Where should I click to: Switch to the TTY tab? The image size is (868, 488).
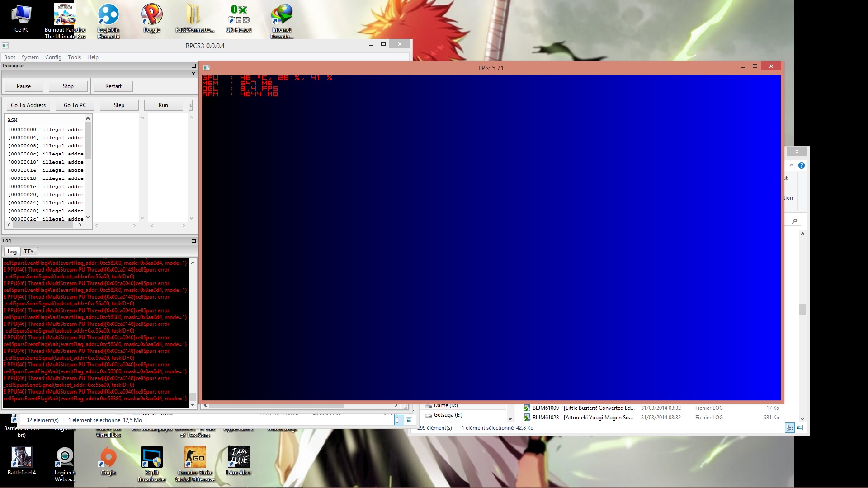click(29, 252)
